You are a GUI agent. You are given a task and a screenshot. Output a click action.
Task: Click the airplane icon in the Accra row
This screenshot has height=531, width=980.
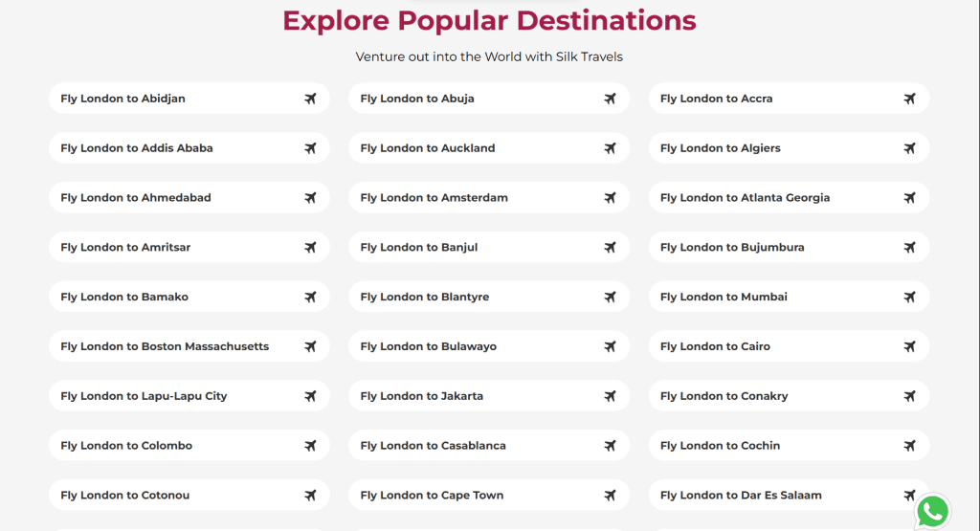point(910,99)
